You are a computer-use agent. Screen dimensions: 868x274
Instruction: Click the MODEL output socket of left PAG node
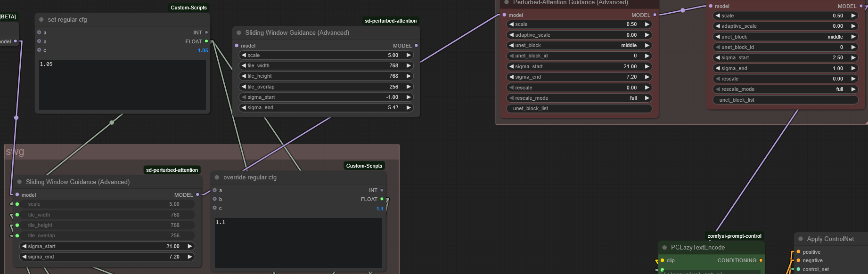pos(655,15)
